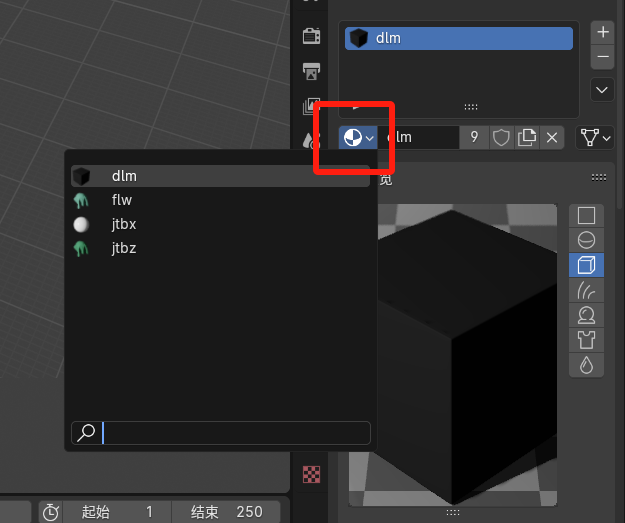Open the material link mode dropdown

tap(595, 138)
